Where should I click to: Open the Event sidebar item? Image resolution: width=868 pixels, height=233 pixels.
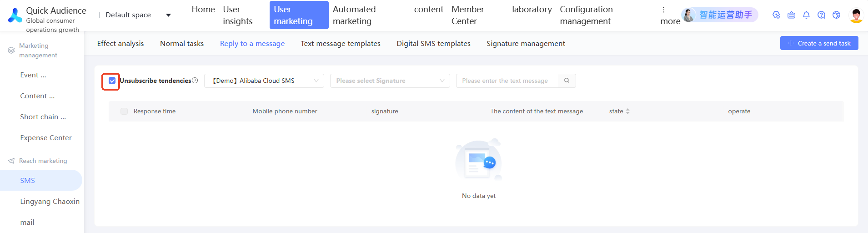point(33,75)
